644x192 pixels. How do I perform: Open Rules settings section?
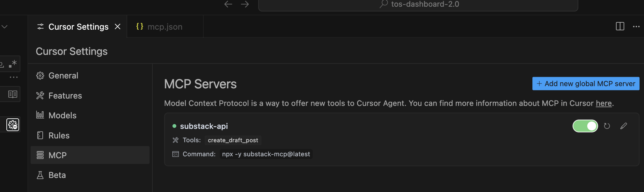(x=90, y=135)
